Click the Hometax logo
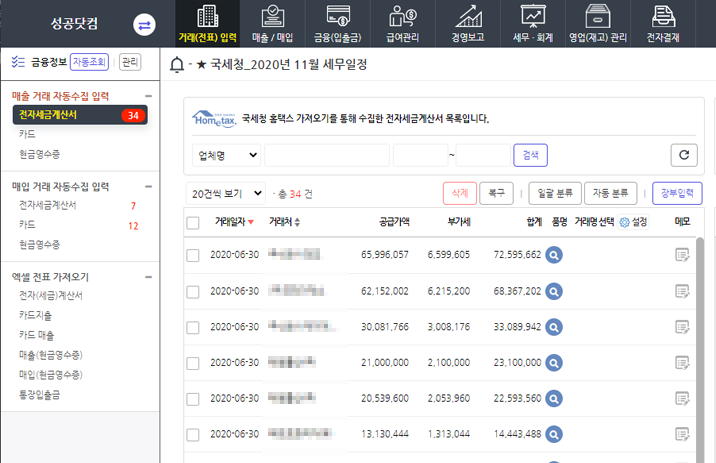Viewport: 716px width, 463px height. (x=214, y=119)
